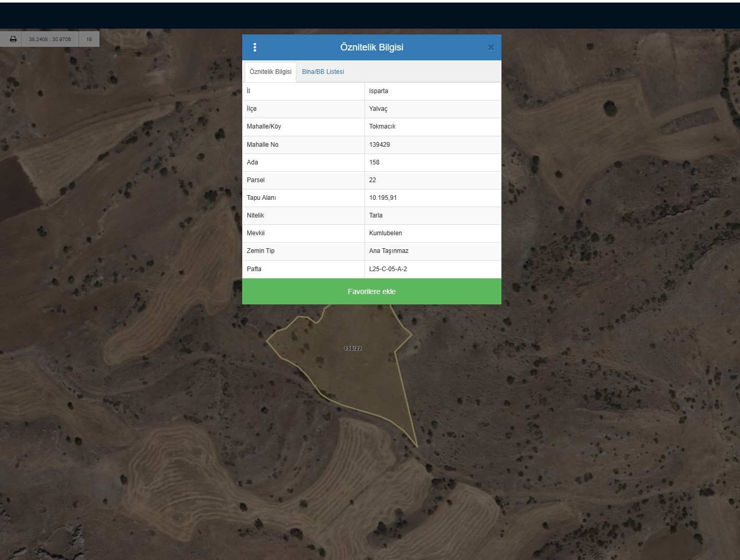
Task: Click the Nitelik value Tarla
Action: pyautogui.click(x=375, y=215)
